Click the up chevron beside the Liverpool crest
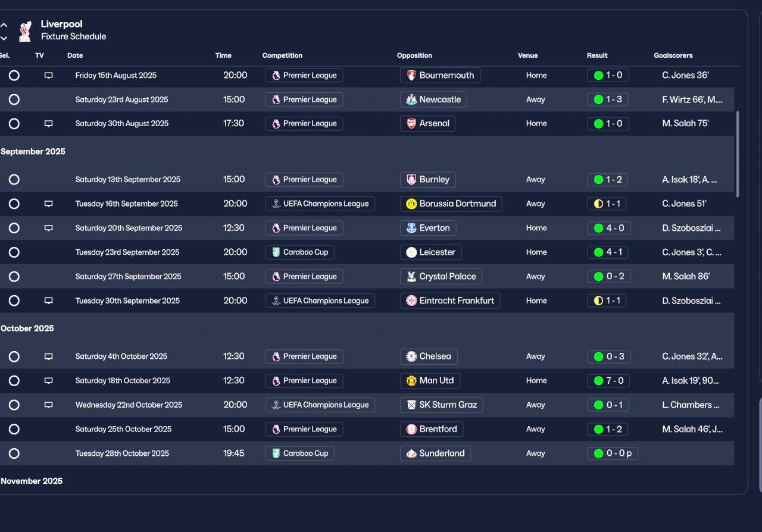The height and width of the screenshot is (532, 762). (x=4, y=26)
